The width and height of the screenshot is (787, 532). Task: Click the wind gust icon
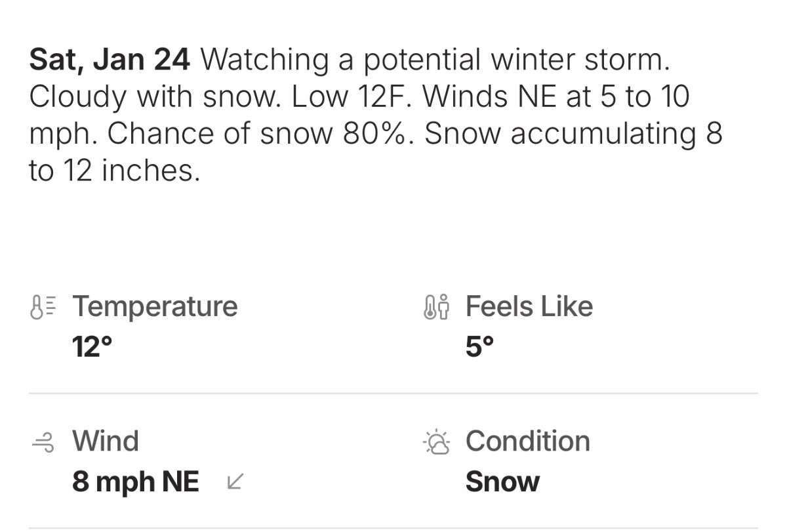tap(43, 443)
